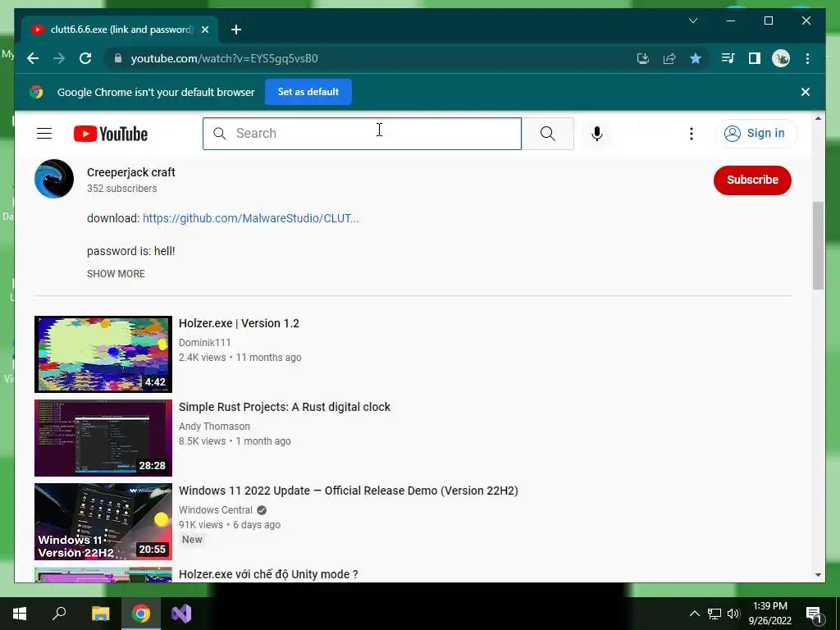Open Chrome media control icon
Viewport: 840px width, 630px height.
tap(728, 58)
